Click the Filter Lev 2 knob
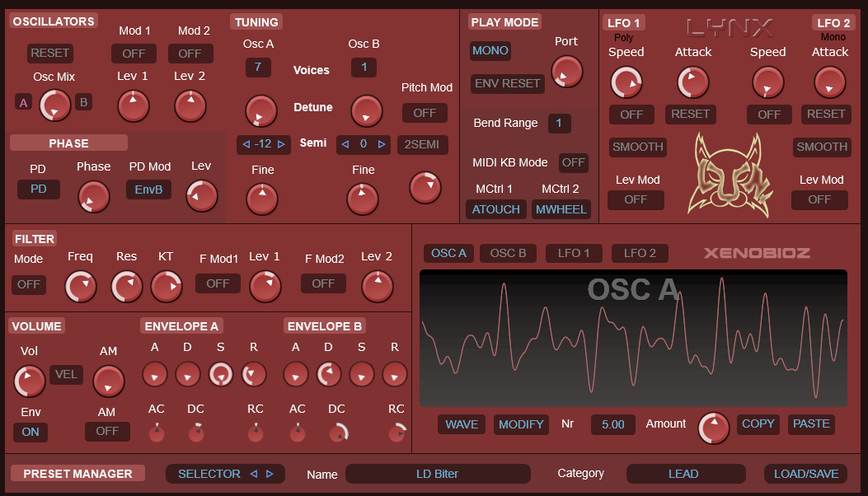 coord(378,287)
